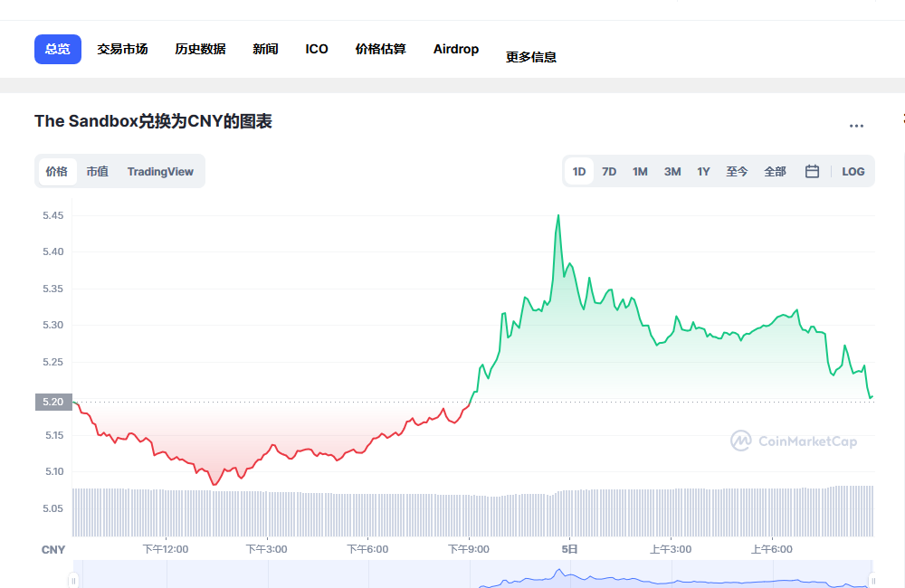The width and height of the screenshot is (905, 588).
Task: Set chart range to 3M
Action: (x=672, y=171)
